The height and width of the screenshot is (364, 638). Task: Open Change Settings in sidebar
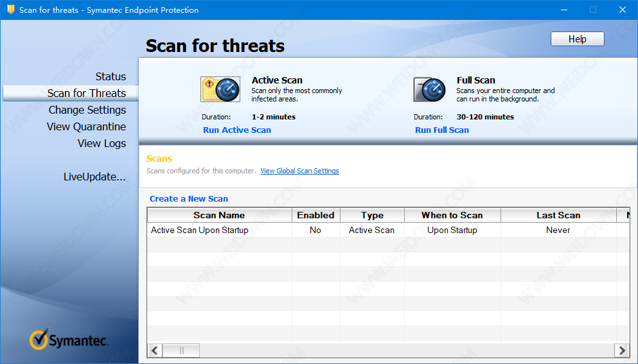pos(87,110)
